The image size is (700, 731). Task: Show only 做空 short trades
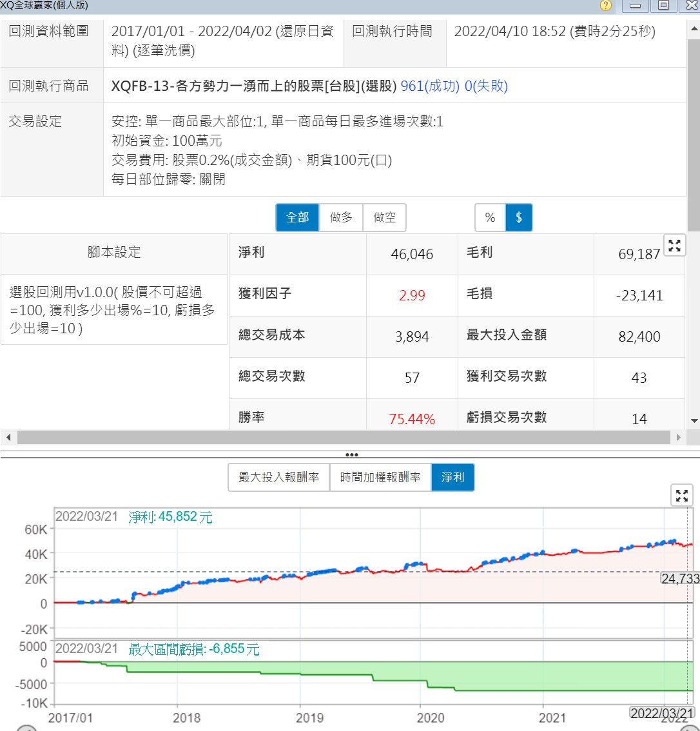tap(385, 218)
